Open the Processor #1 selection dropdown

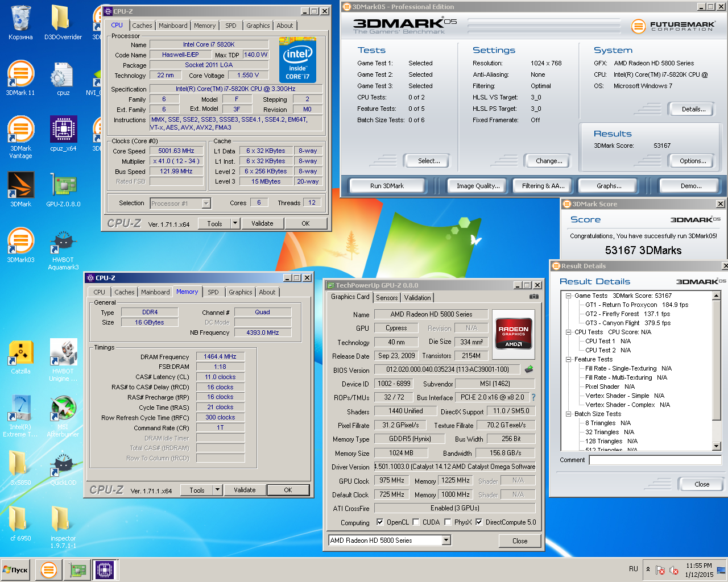coord(206,203)
